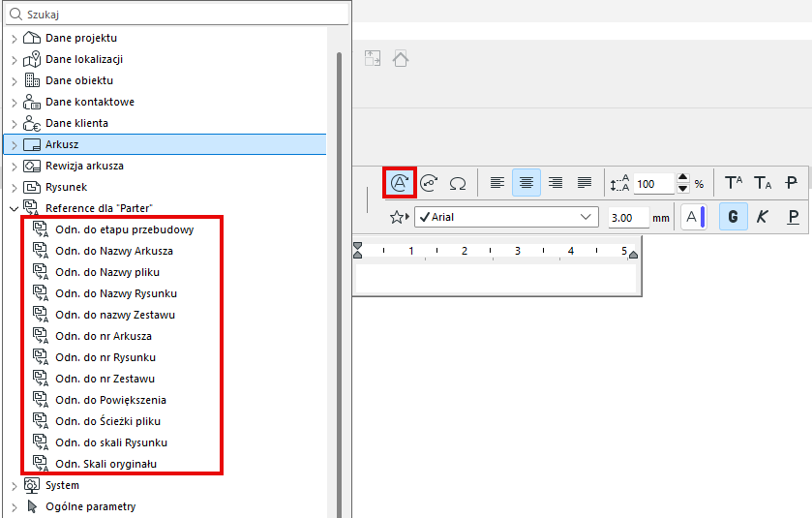Open the text pen color swatch
The width and height of the screenshot is (812, 518).
tap(694, 217)
